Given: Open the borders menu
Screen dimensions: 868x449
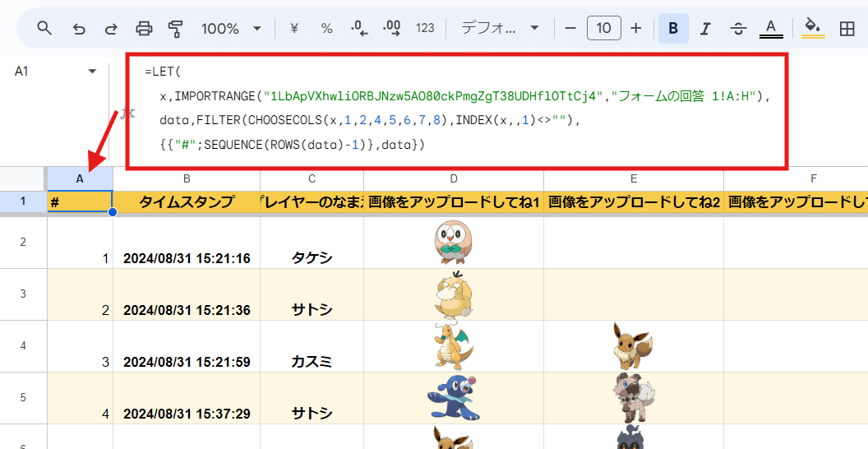Looking at the screenshot, I should (847, 28).
